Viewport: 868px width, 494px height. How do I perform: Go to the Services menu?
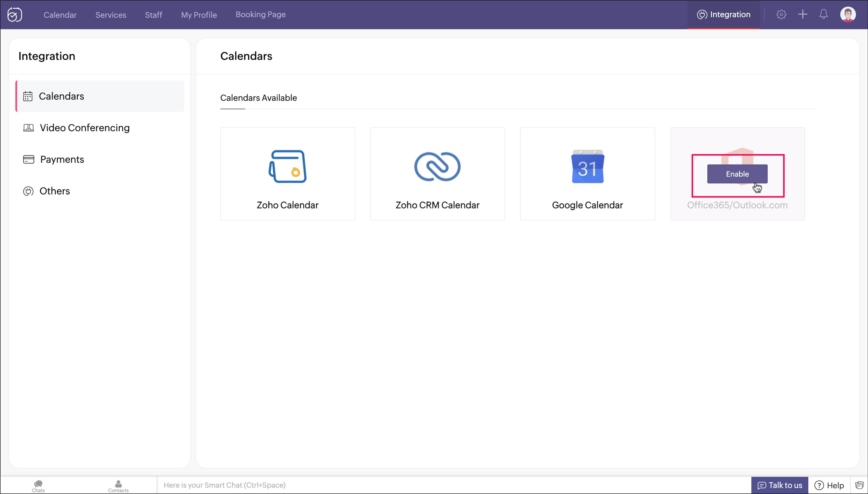click(111, 15)
